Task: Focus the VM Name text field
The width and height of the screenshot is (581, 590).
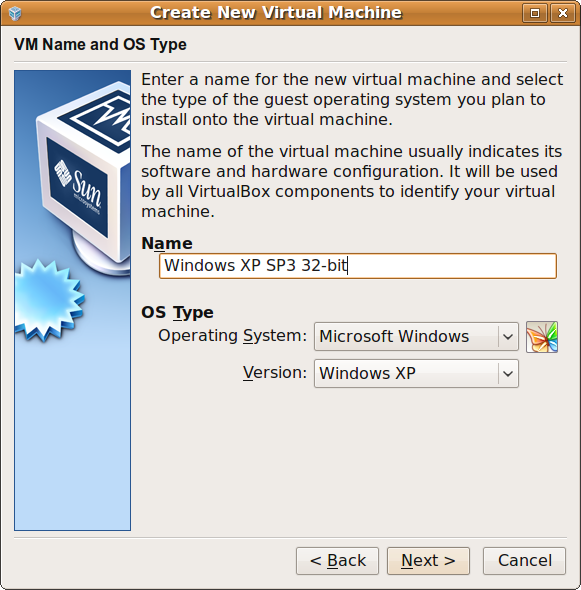Action: (357, 266)
